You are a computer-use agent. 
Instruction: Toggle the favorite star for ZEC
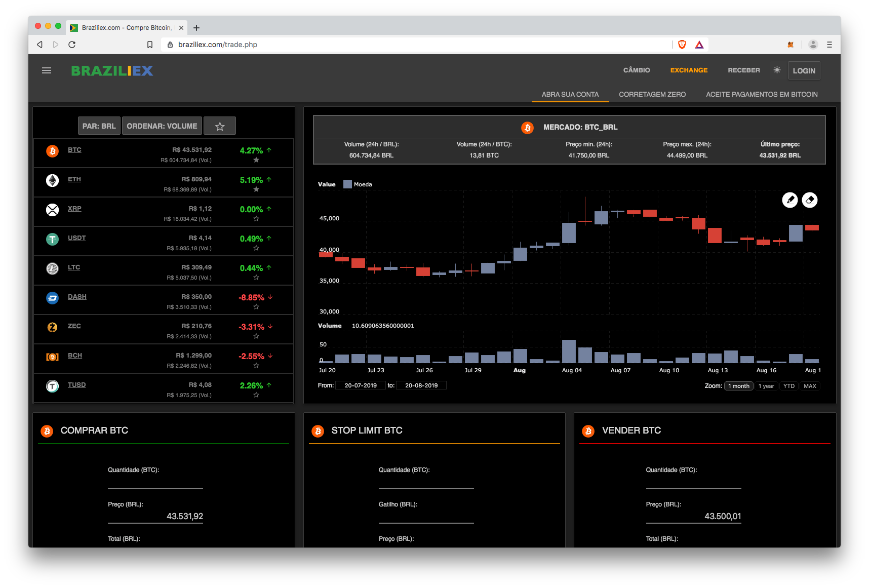[x=256, y=336]
